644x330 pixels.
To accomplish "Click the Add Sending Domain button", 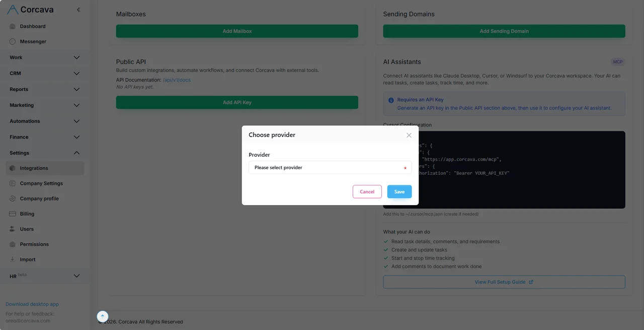I will (504, 31).
